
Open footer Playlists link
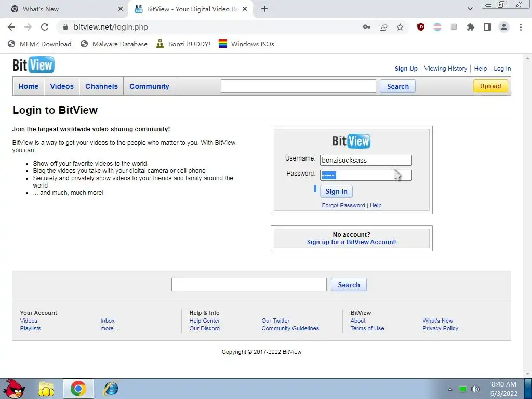30,328
